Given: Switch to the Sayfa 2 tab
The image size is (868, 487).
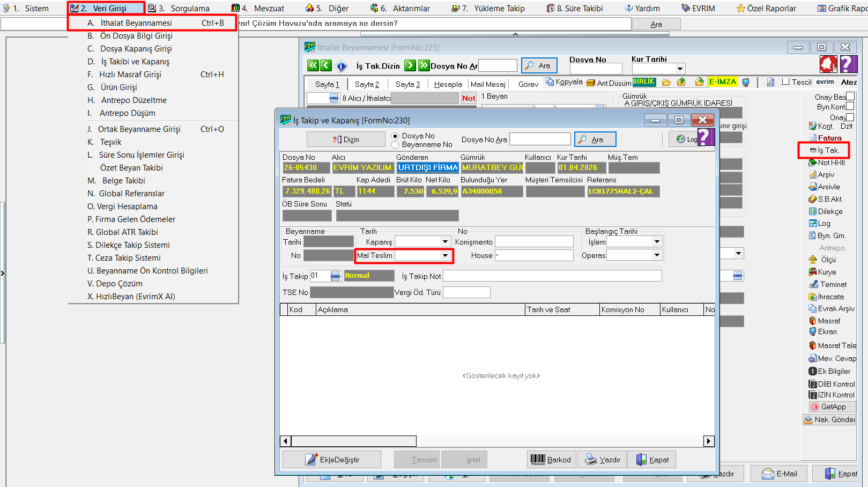Looking at the screenshot, I should coord(367,84).
